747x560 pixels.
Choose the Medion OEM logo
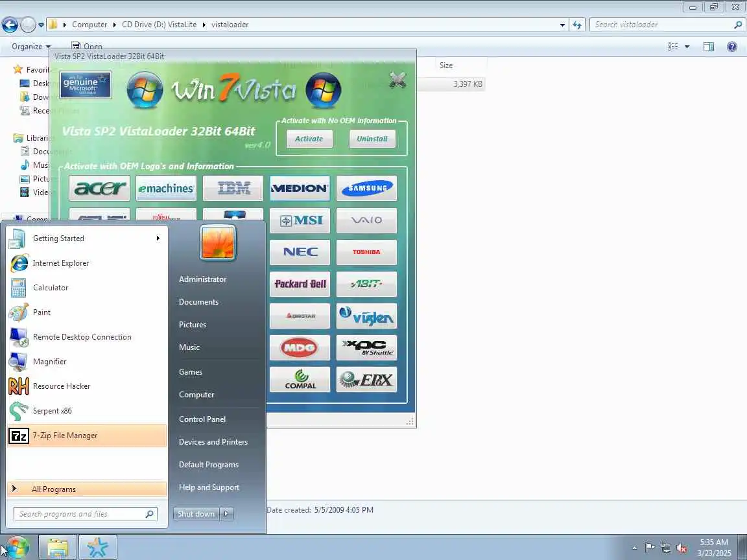(300, 188)
